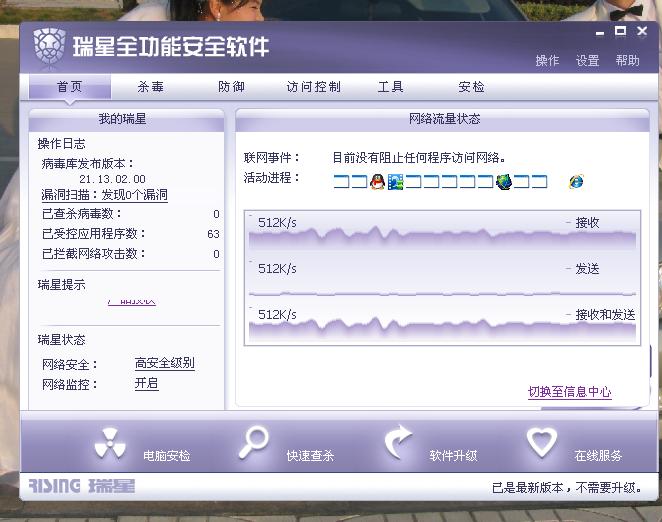This screenshot has height=522, width=662.
Task: Click the 瑞星状态 heading
Action: coord(61,340)
